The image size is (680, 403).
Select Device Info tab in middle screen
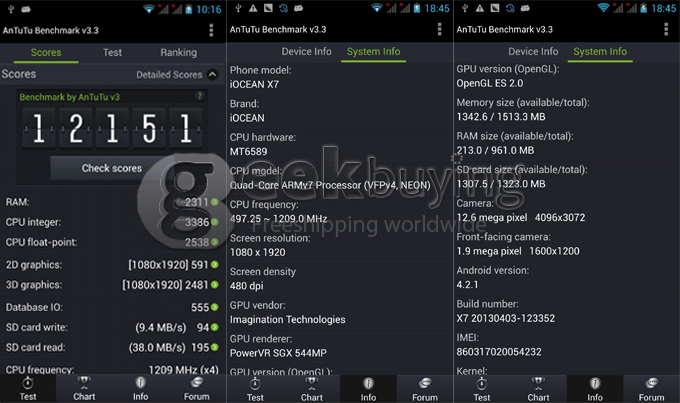pos(306,52)
